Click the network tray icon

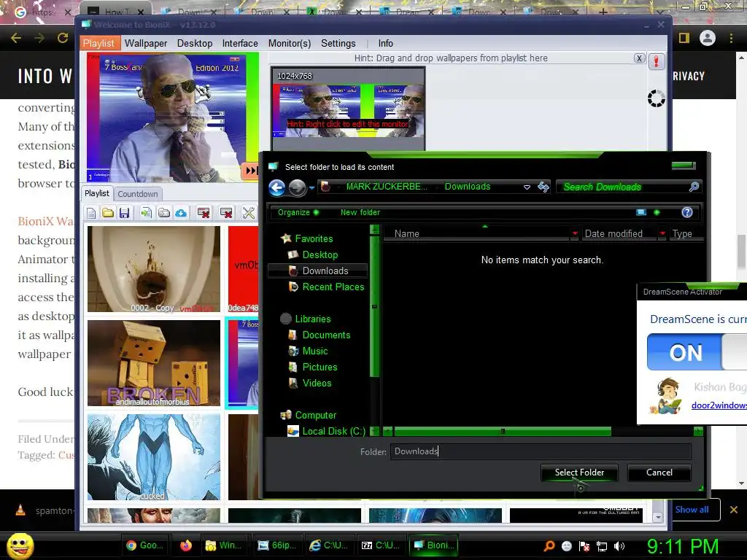click(602, 546)
